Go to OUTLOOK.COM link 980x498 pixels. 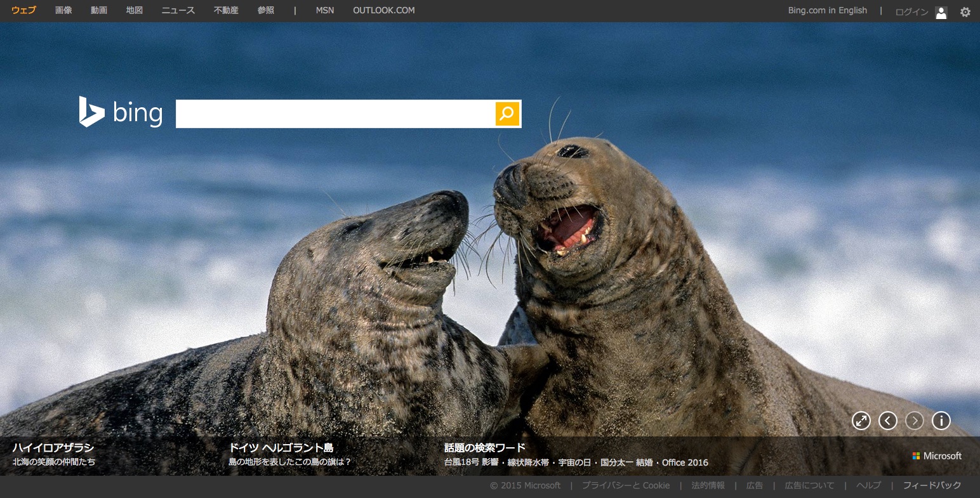(383, 10)
